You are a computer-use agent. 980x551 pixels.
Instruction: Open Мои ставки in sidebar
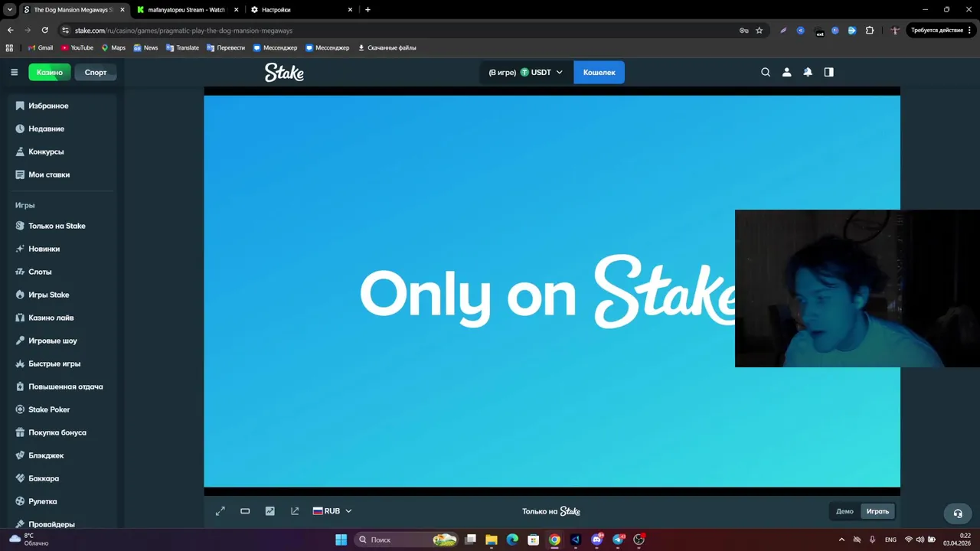click(49, 174)
